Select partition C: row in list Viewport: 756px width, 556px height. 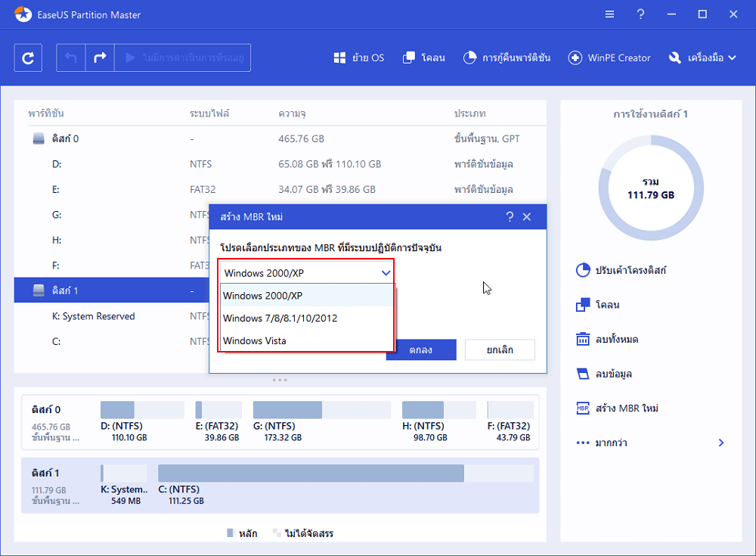point(111,341)
